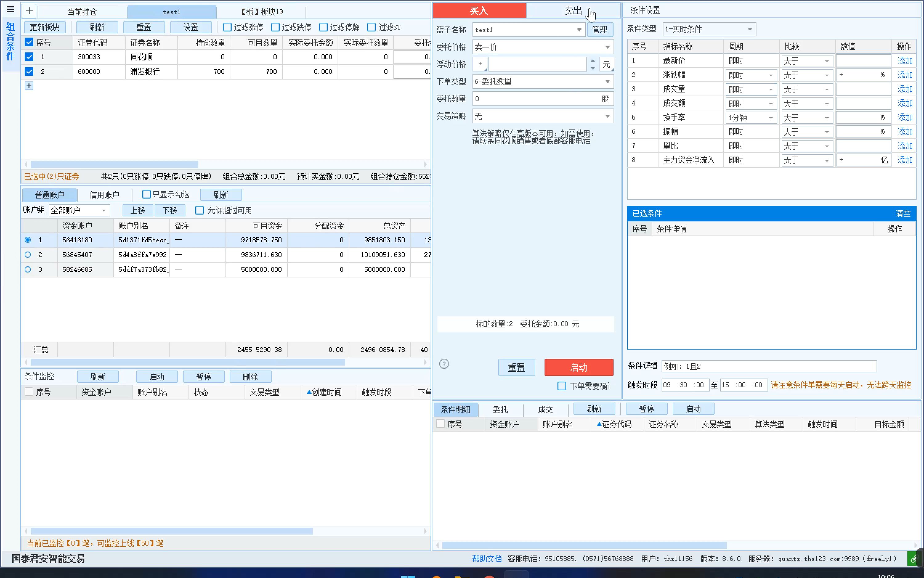Screen dimensions: 924x578
Task: Open the 委托价格 卖一价 dropdown
Action: (x=543, y=47)
